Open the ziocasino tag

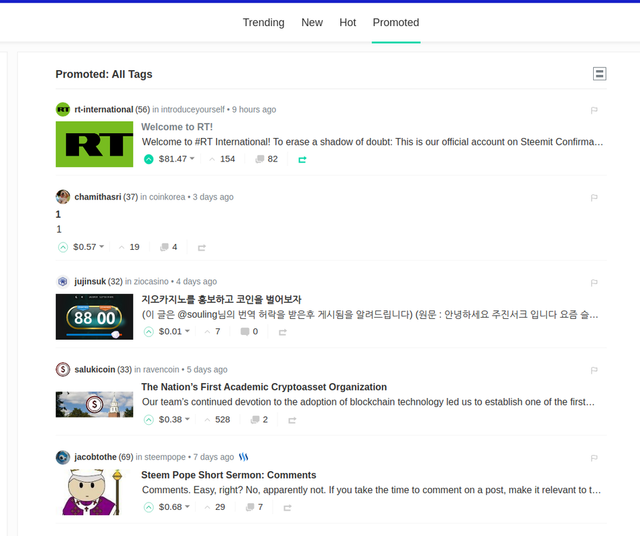tap(151, 281)
